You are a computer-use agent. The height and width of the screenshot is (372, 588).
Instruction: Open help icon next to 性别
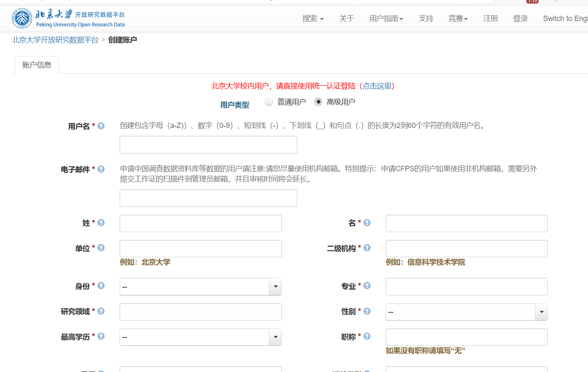tap(367, 311)
